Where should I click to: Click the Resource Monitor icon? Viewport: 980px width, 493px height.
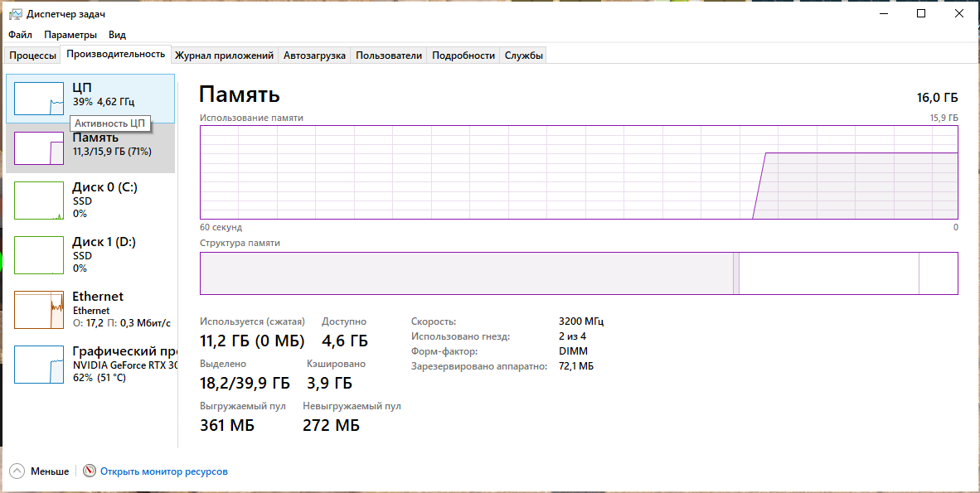point(90,471)
